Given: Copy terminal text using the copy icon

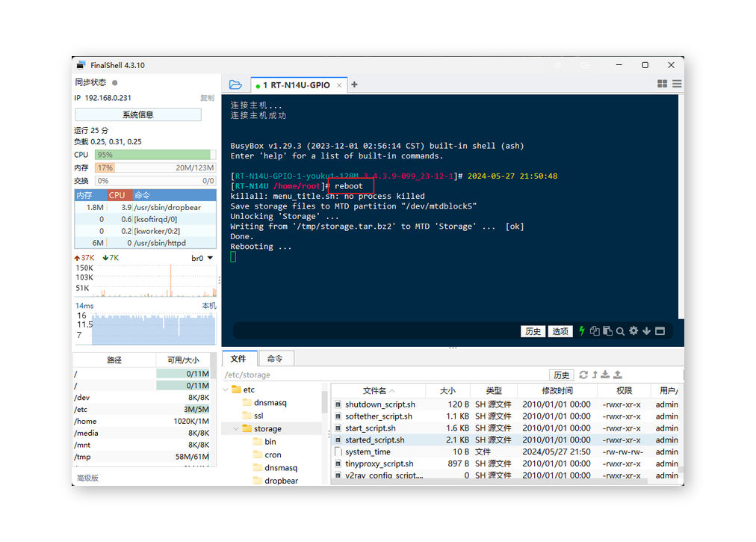Looking at the screenshot, I should coord(595,331).
